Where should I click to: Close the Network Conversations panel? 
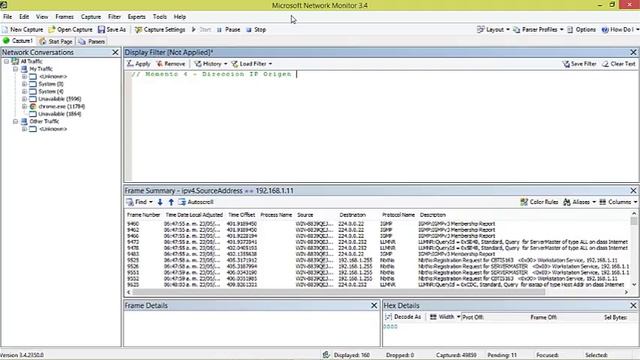point(115,52)
